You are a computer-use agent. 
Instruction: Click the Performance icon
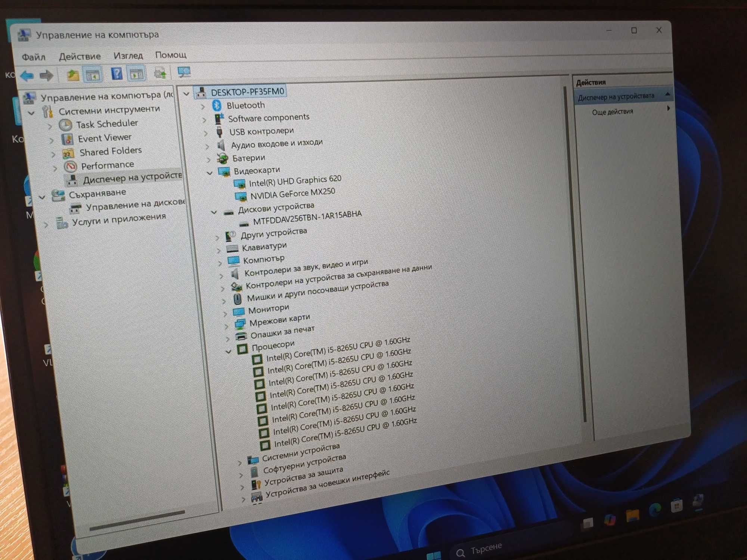coord(70,166)
